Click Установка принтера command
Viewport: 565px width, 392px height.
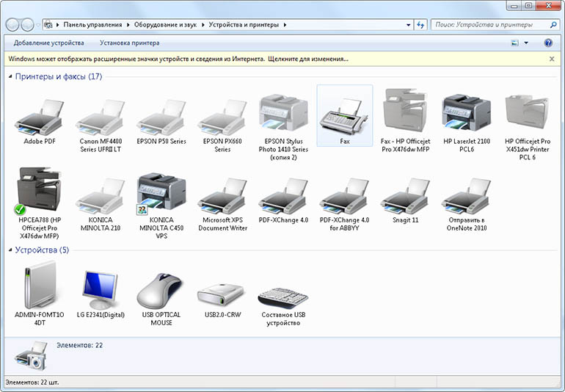129,43
